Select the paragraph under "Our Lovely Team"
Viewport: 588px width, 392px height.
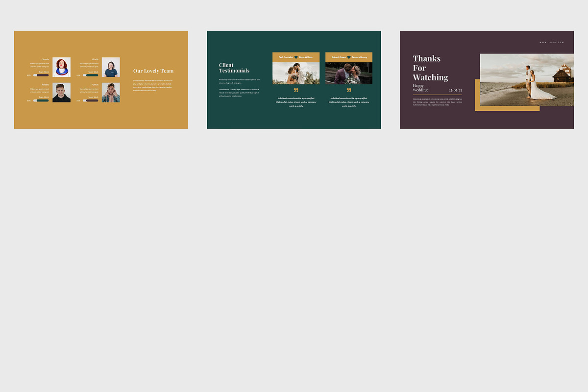153,85
